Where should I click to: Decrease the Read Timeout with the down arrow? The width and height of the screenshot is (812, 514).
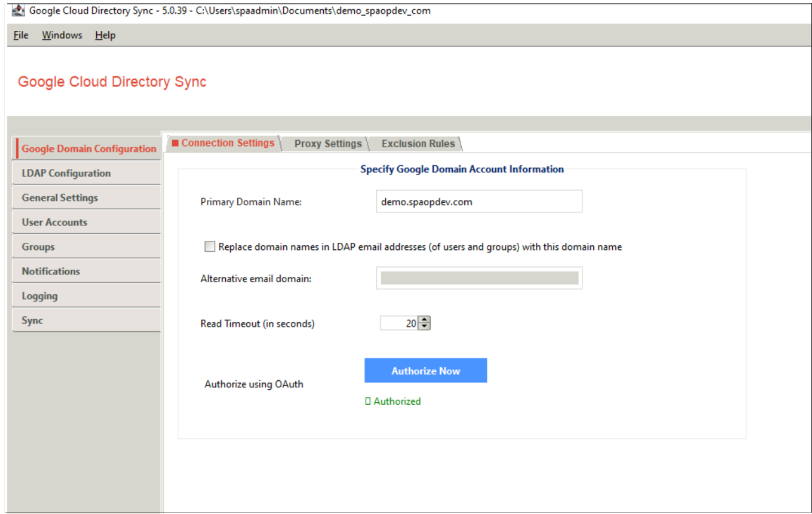click(424, 326)
